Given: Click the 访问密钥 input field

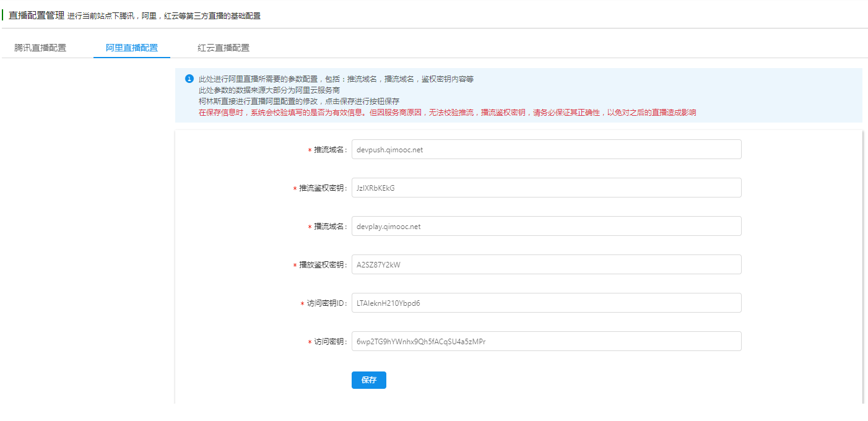Looking at the screenshot, I should pyautogui.click(x=546, y=341).
